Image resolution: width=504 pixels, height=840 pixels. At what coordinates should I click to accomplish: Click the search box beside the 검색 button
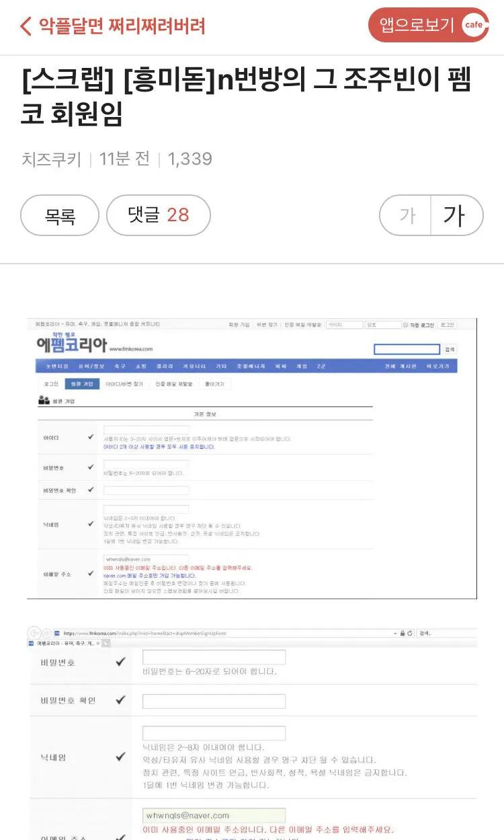point(407,349)
